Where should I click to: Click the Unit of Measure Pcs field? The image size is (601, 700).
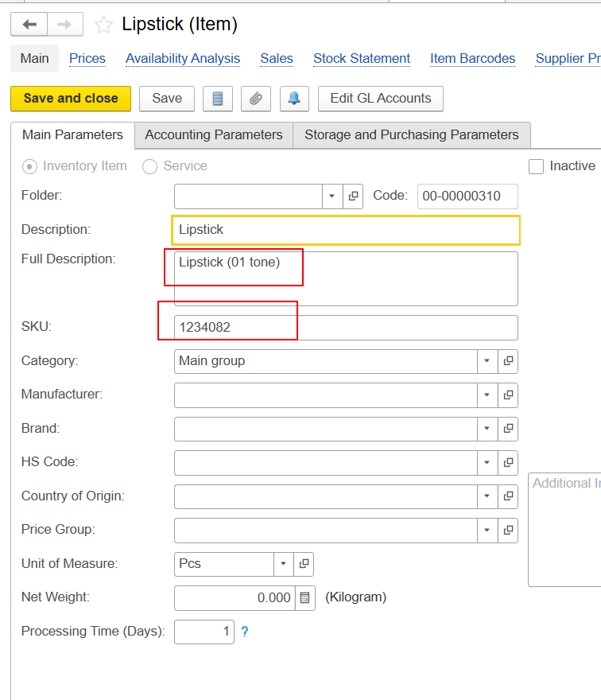tap(224, 564)
